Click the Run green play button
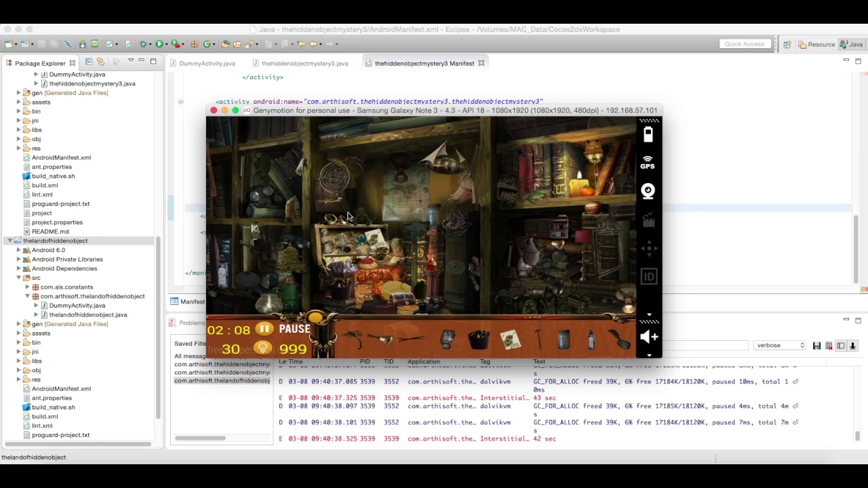Viewport: 868px width, 488px height. 159,44
